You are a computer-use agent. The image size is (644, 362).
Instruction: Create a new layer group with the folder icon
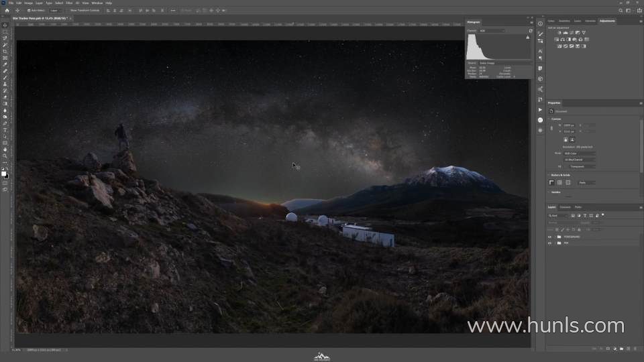(x=621, y=349)
